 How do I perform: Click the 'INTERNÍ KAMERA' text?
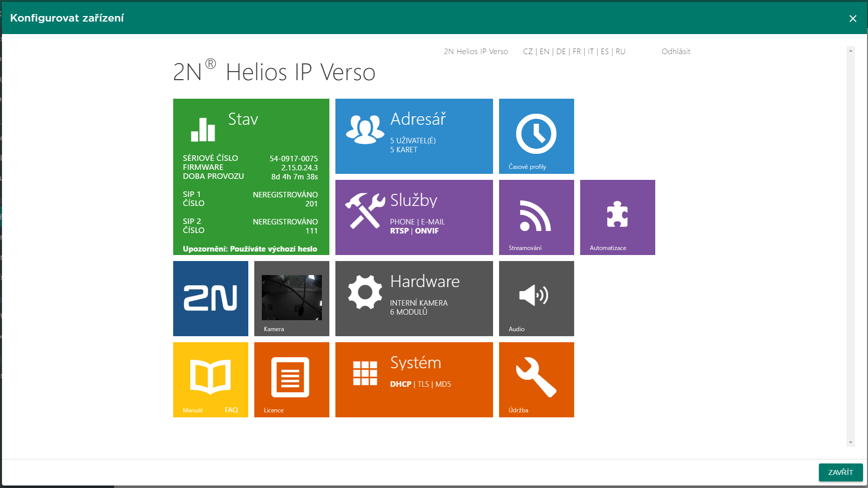(419, 303)
